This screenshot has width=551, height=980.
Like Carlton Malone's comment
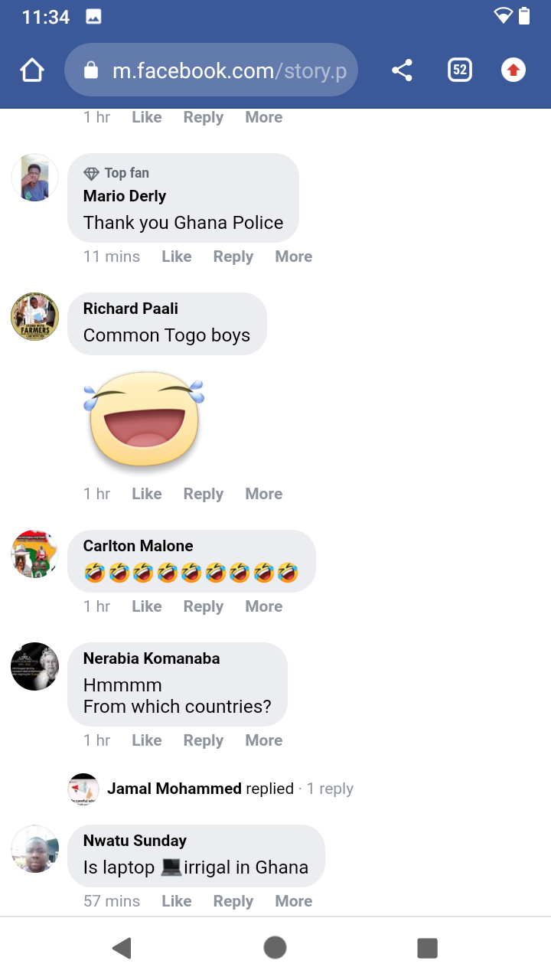click(146, 606)
